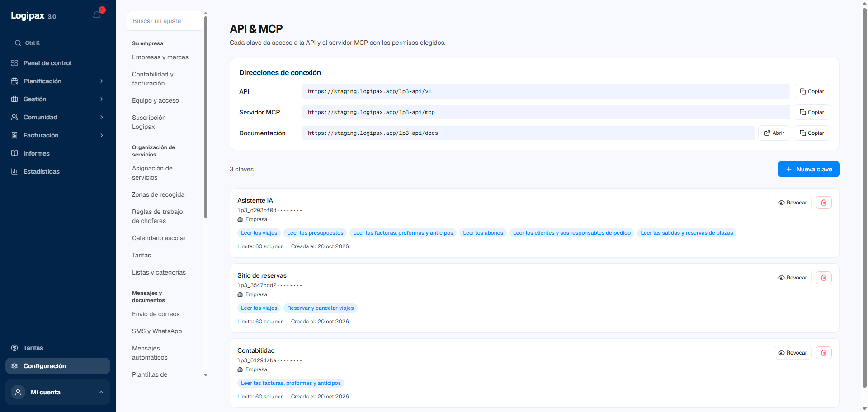Revoke the Asistente IA key
The width and height of the screenshot is (868, 412).
coord(793,203)
